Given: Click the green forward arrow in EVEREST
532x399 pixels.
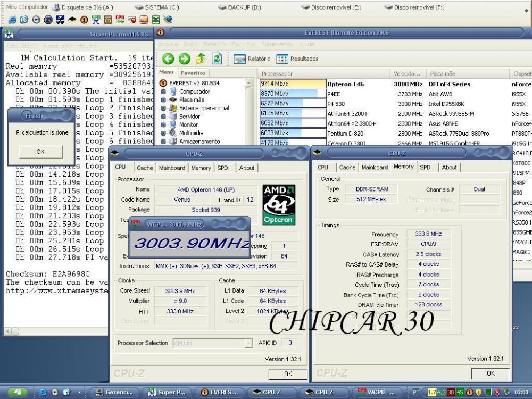Looking at the screenshot, I should pyautogui.click(x=184, y=59).
